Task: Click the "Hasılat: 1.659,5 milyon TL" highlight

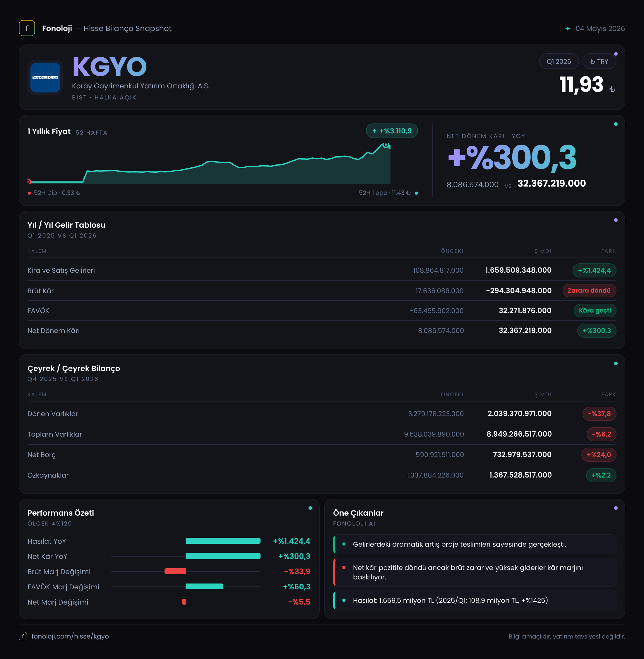Action: pos(475,600)
